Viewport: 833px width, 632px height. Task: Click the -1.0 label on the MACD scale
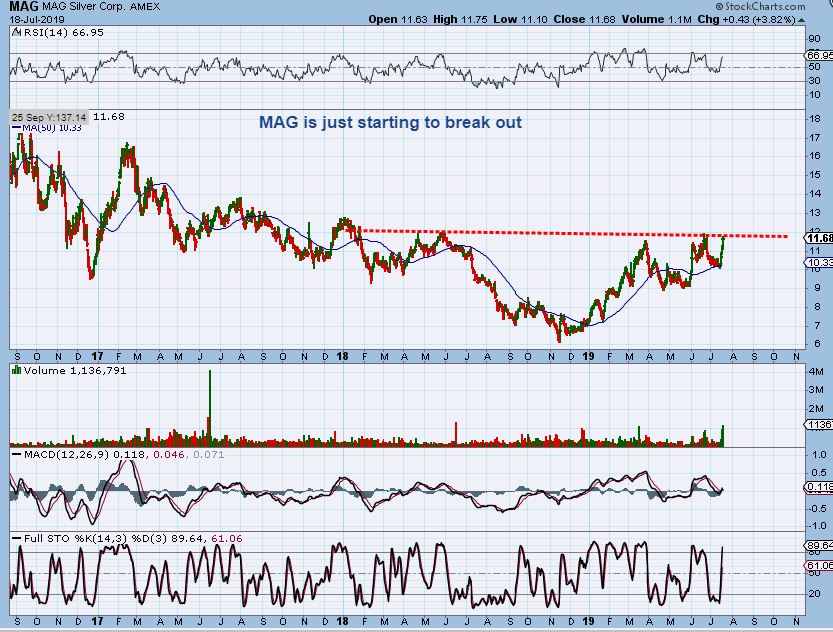click(x=817, y=526)
